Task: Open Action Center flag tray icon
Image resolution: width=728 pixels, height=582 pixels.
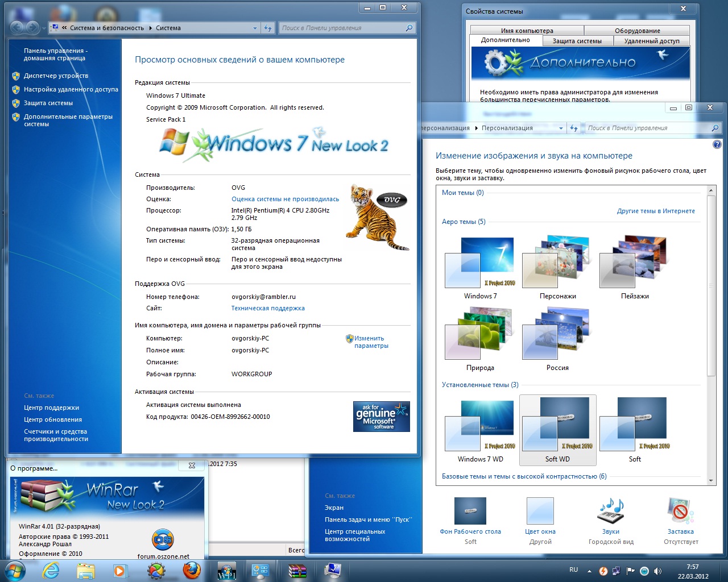Action: coord(631,571)
